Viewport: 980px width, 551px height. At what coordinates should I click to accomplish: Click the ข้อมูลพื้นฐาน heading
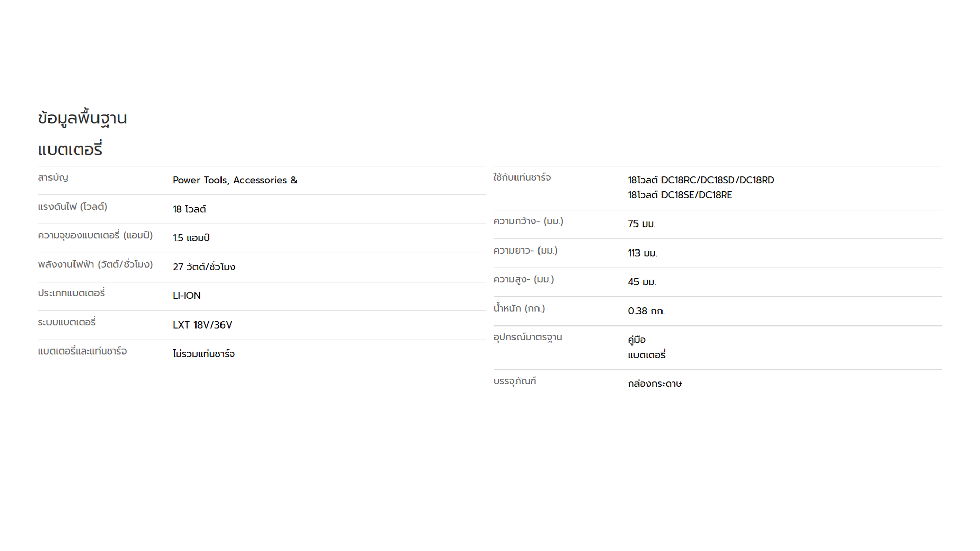pos(82,118)
